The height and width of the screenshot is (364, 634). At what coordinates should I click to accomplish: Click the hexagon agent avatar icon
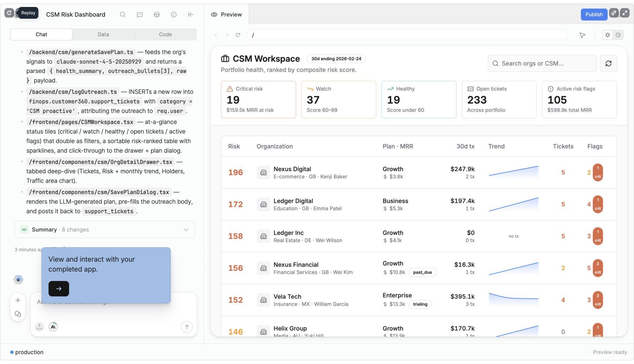coord(18,280)
